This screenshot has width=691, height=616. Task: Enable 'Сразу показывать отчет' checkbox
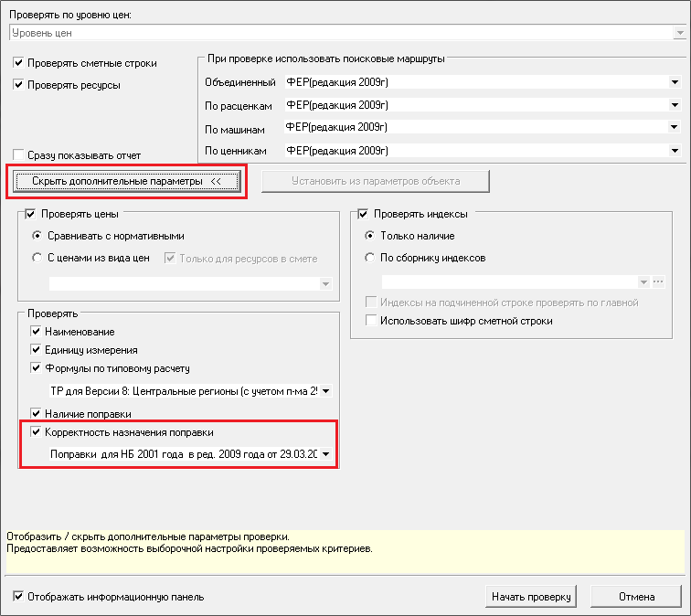tap(19, 155)
